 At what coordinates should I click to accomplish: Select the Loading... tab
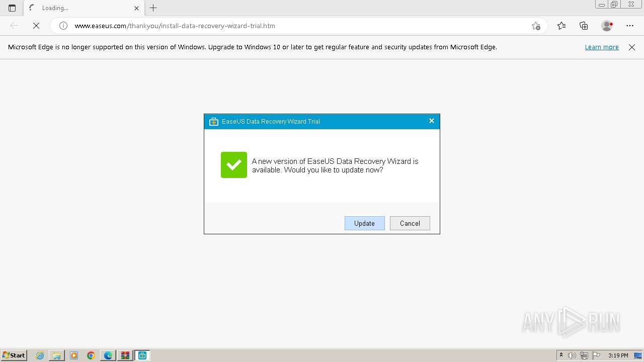tap(84, 8)
